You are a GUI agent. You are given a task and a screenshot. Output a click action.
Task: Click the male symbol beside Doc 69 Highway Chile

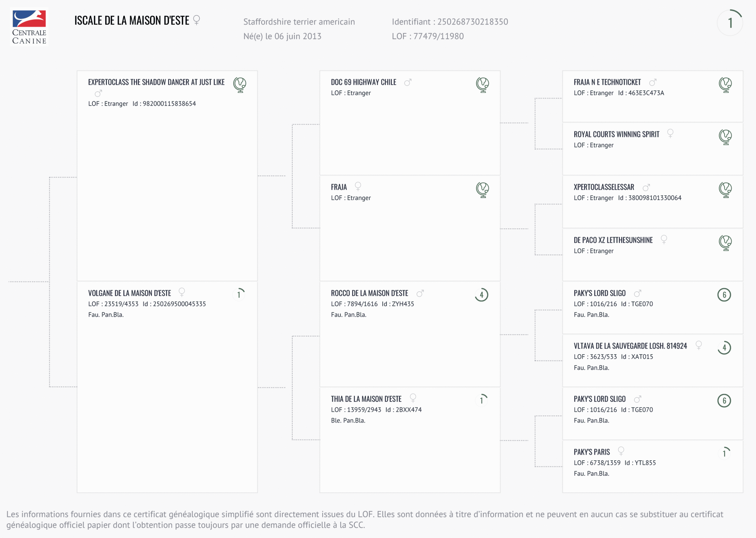tap(408, 82)
